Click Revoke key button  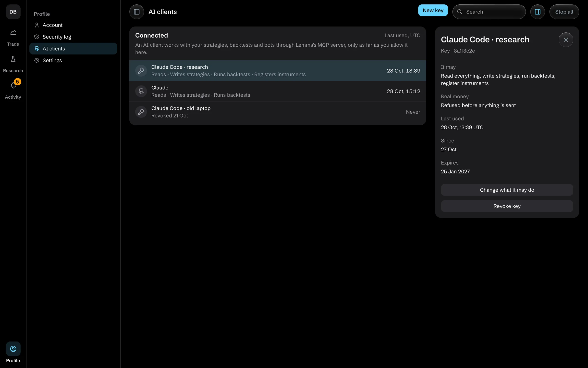pos(507,206)
